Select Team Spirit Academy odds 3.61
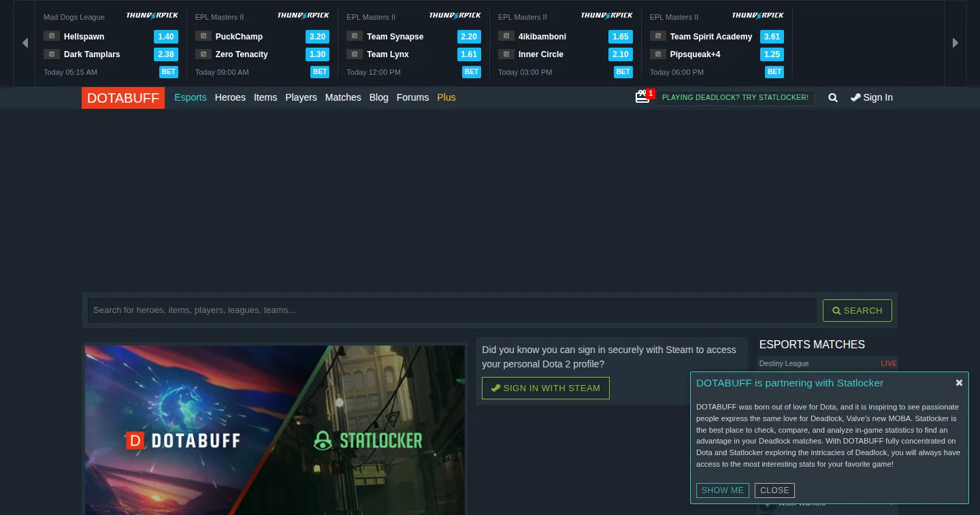 tap(772, 37)
